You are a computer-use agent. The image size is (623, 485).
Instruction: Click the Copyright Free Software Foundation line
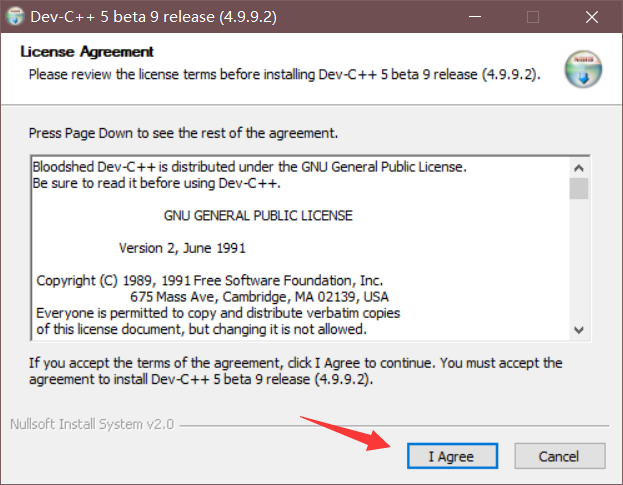(209, 281)
